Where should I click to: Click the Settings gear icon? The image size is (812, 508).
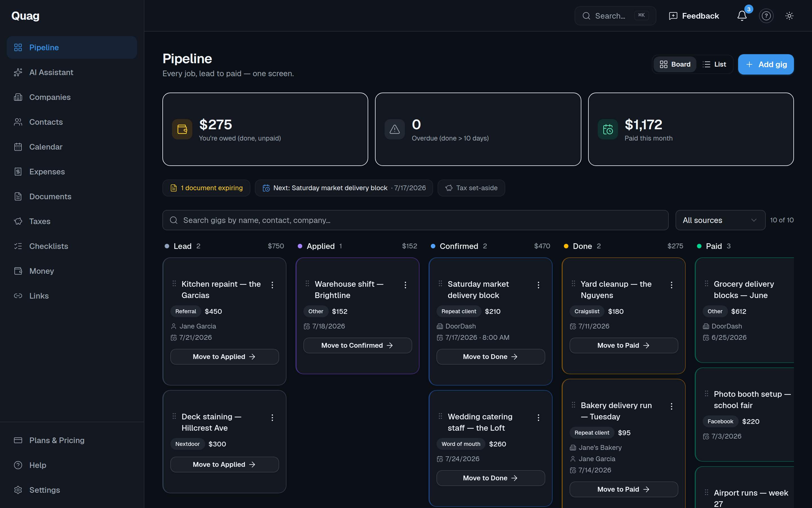click(18, 490)
